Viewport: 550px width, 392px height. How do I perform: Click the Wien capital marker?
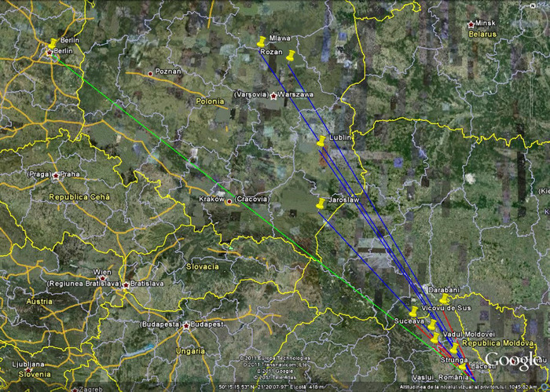coord(103,278)
